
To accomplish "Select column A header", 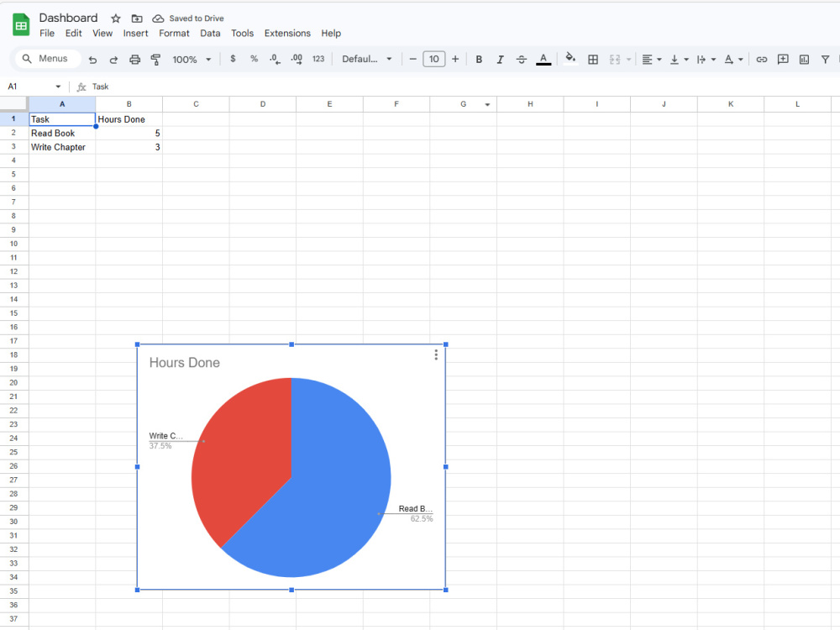I will (x=62, y=104).
